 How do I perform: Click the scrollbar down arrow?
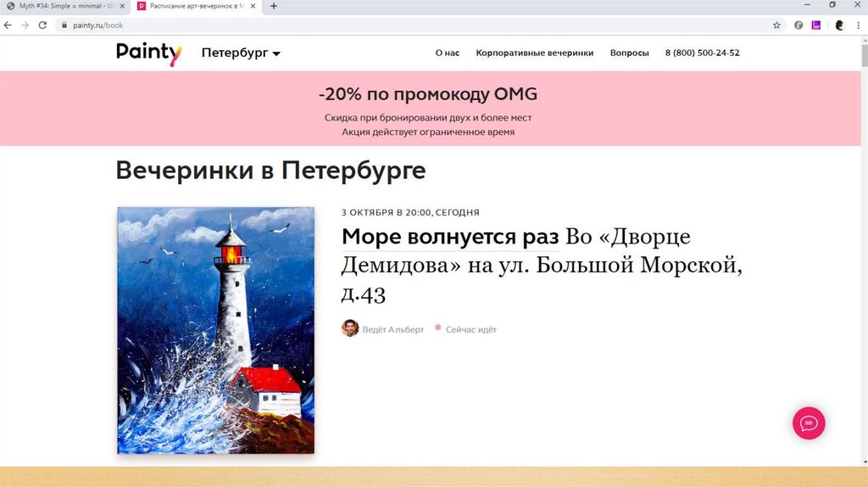point(865,461)
